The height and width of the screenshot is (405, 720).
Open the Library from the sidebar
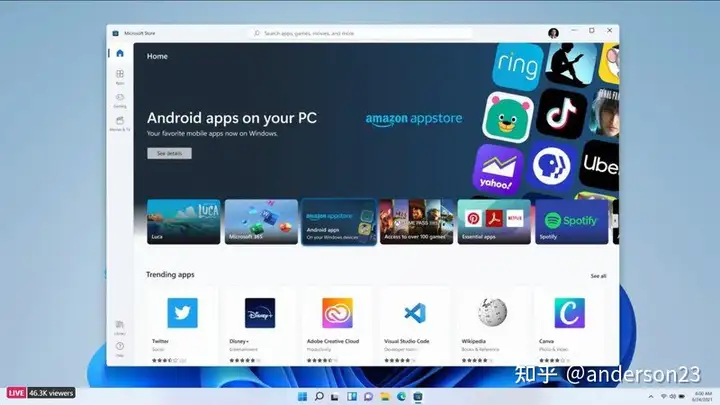click(x=119, y=327)
